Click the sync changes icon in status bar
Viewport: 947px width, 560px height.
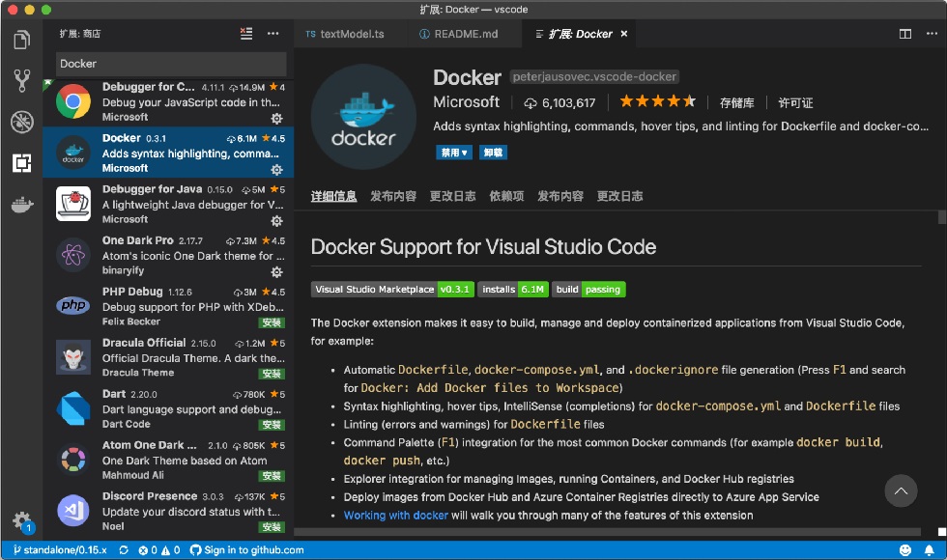124,550
